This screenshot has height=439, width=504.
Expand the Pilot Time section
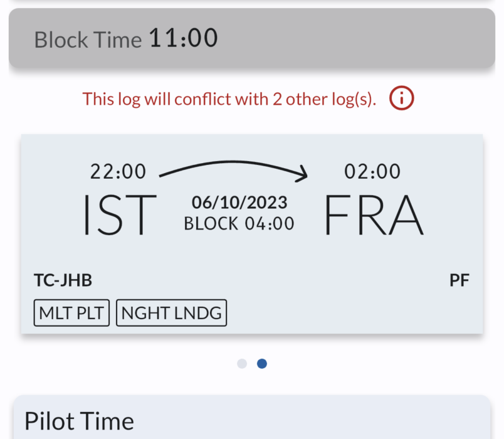coord(251,420)
